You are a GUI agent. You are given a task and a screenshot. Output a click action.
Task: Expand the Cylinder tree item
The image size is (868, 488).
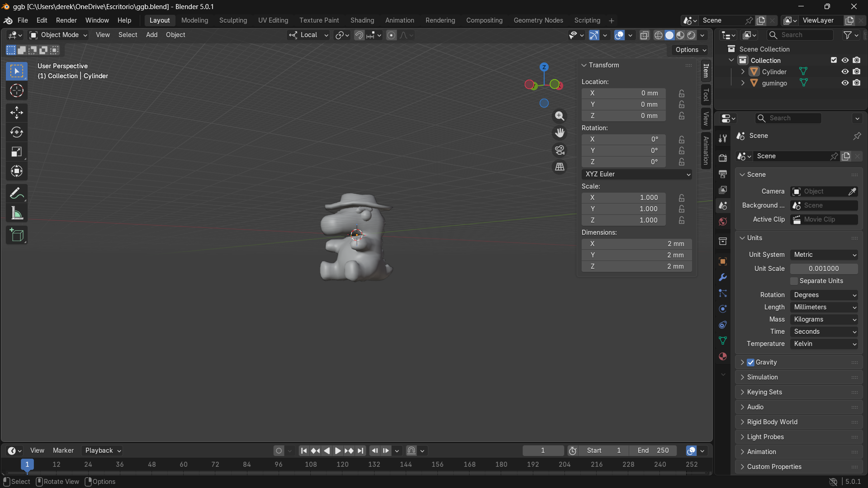743,71
